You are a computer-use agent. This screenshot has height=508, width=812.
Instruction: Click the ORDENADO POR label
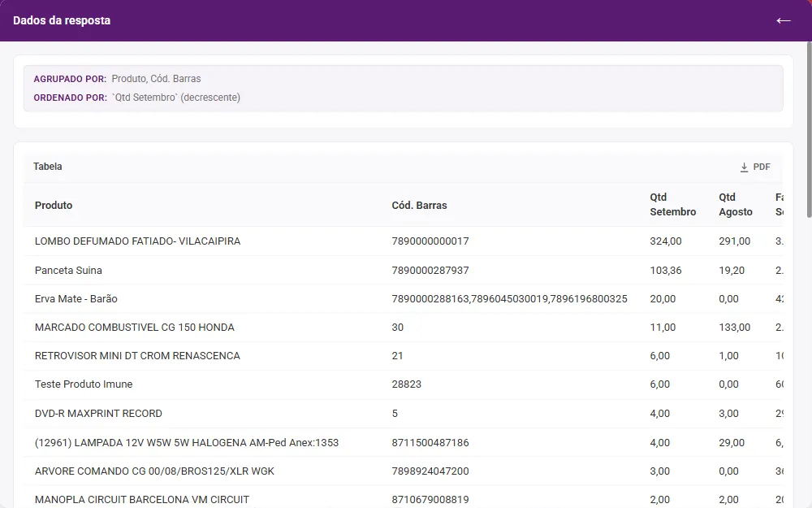click(x=71, y=98)
